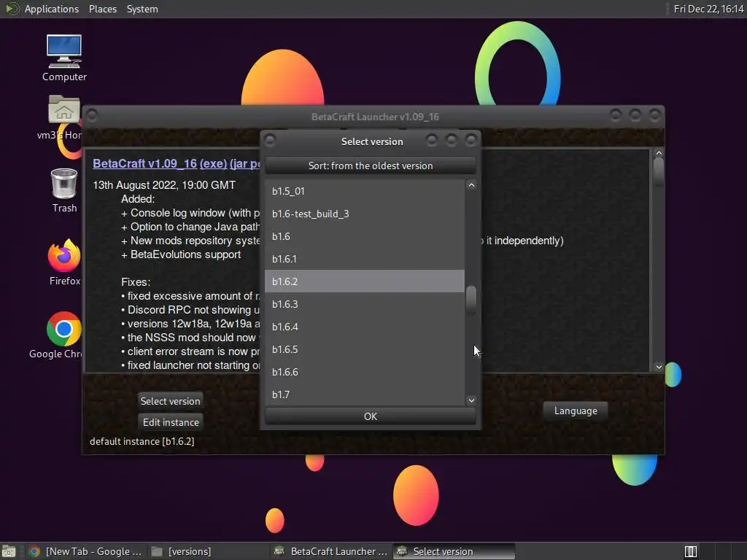This screenshot has height=560, width=747.
Task: Click the Edit instance button
Action: coord(171,422)
